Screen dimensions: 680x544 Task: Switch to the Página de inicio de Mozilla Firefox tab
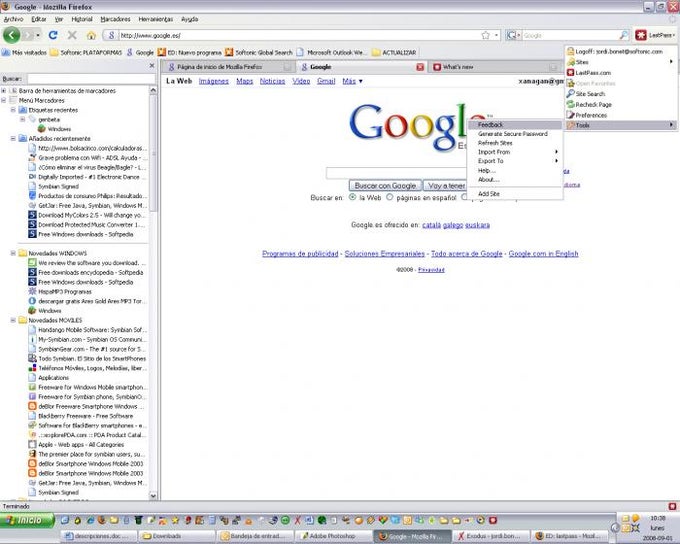[x=229, y=67]
